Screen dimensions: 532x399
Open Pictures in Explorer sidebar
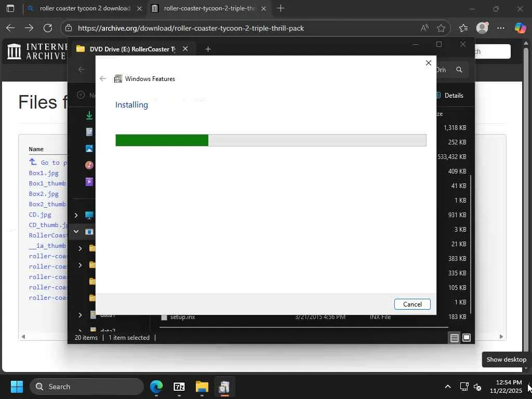coord(89,148)
